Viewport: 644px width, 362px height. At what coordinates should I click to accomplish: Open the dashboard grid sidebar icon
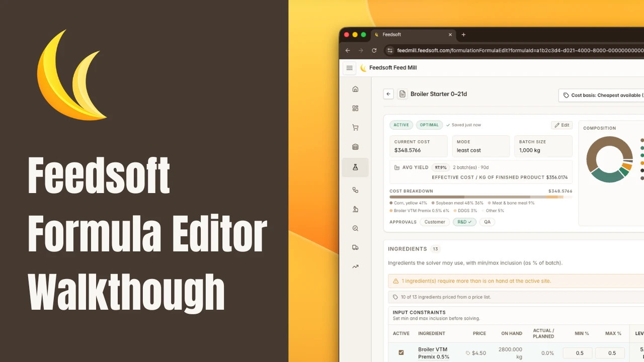pos(355,108)
